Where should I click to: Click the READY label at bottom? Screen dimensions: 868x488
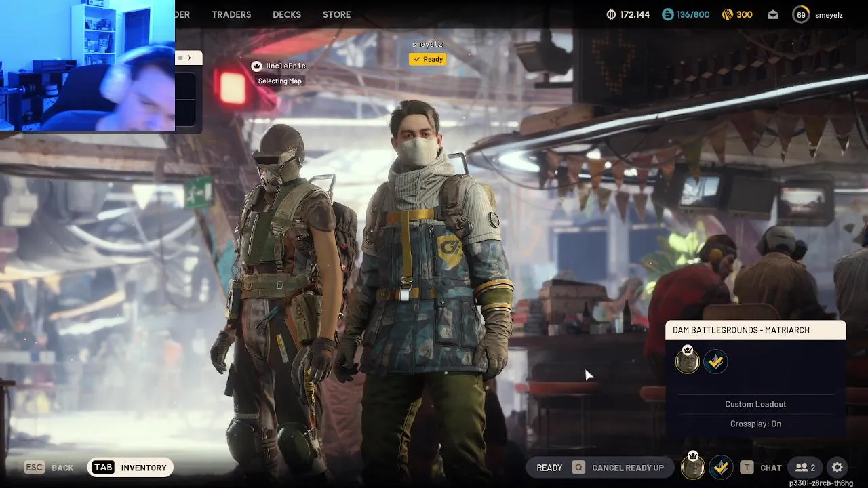click(x=549, y=468)
